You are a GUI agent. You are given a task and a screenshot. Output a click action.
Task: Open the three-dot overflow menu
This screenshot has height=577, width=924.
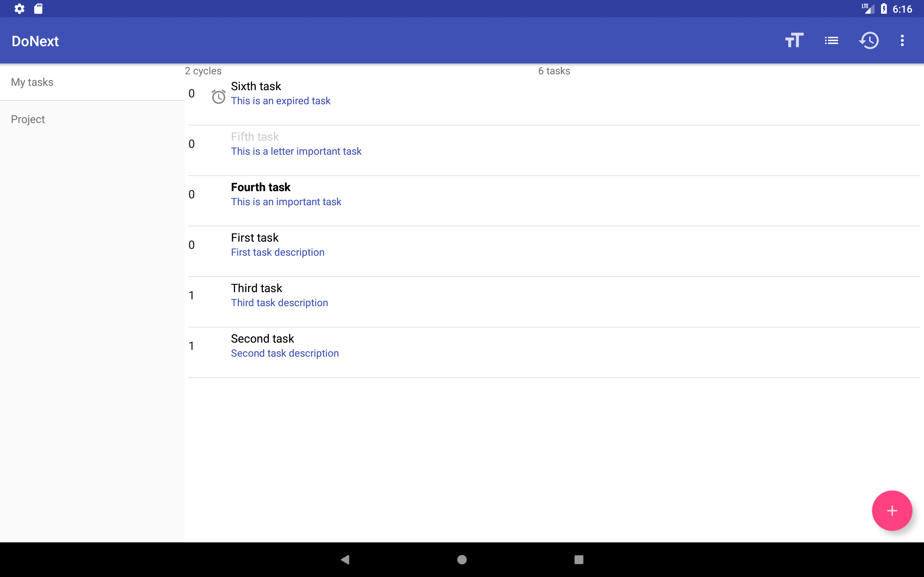pos(902,40)
